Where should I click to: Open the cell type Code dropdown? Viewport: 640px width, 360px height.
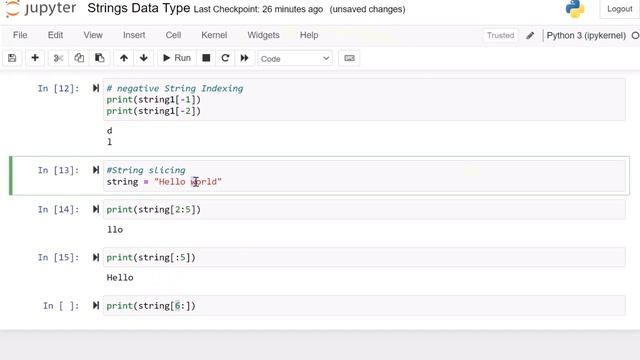point(295,58)
